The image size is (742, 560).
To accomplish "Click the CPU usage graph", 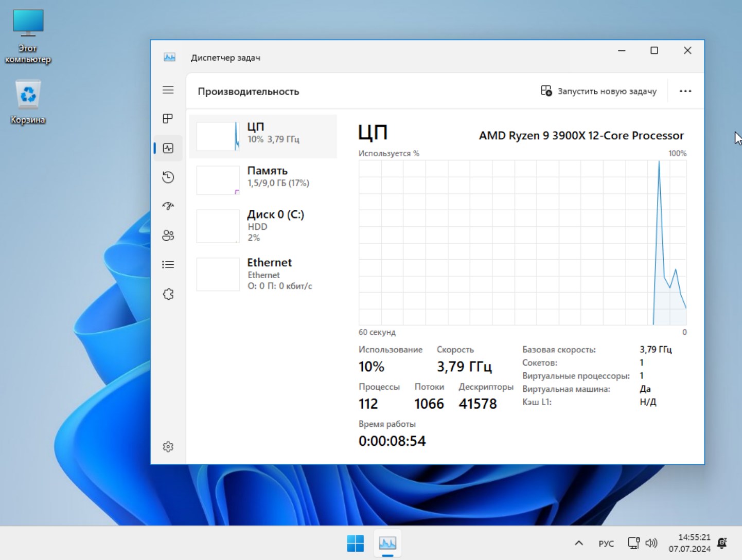I will point(522,242).
